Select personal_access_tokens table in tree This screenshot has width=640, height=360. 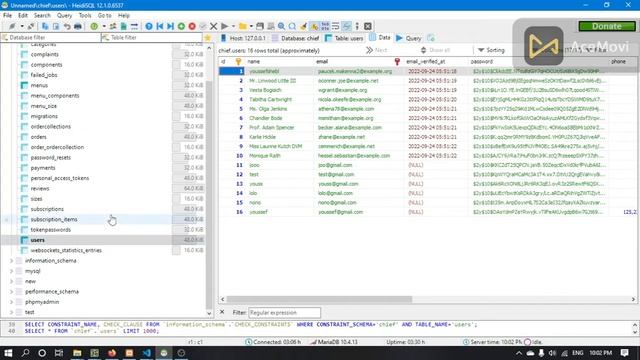pos(60,178)
